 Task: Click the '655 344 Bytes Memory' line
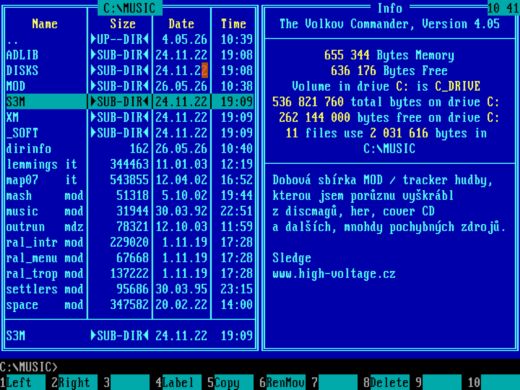[389, 55]
